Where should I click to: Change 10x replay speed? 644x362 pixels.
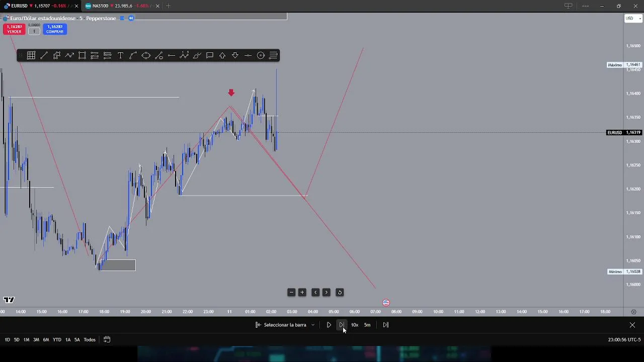pyautogui.click(x=355, y=325)
